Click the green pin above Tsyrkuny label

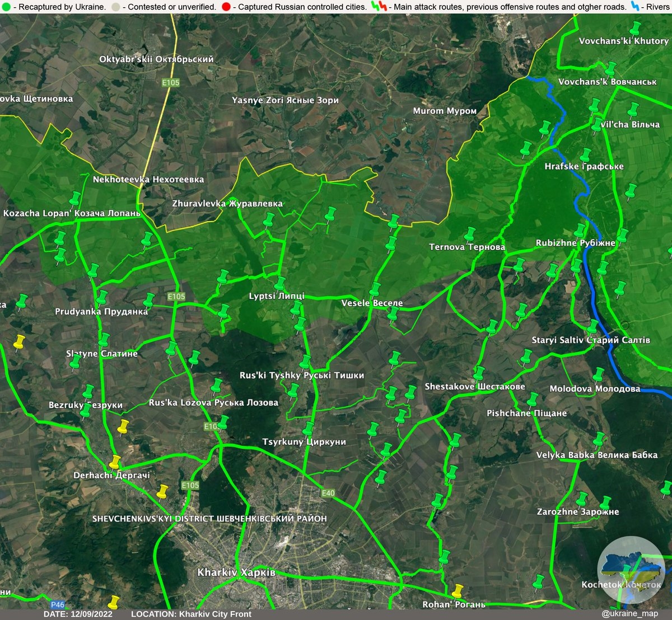click(308, 429)
